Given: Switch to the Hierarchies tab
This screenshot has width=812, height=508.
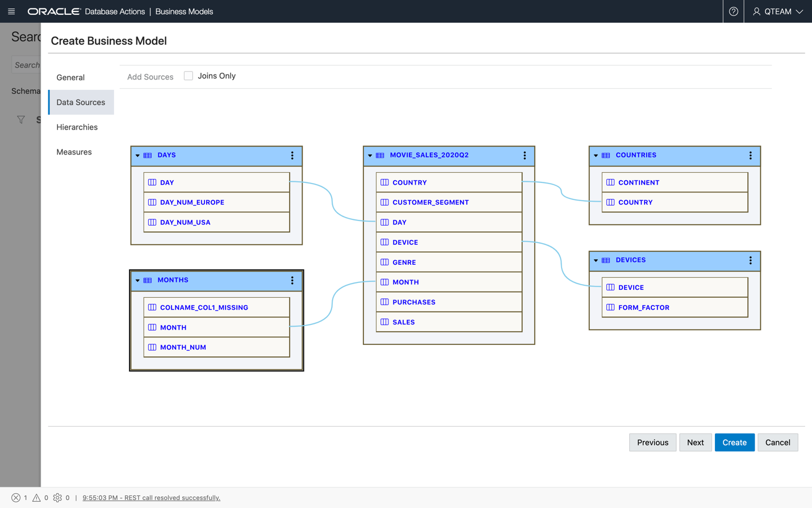Looking at the screenshot, I should (77, 127).
